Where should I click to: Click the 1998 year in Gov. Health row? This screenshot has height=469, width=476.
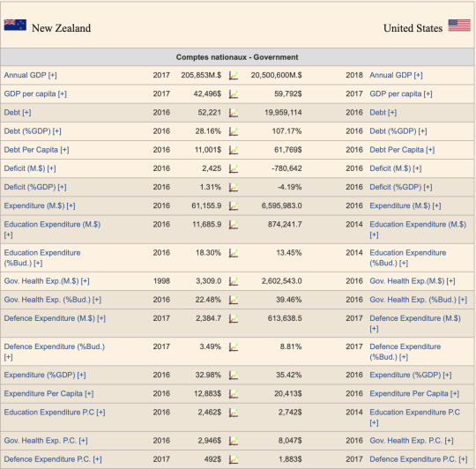pyautogui.click(x=161, y=281)
